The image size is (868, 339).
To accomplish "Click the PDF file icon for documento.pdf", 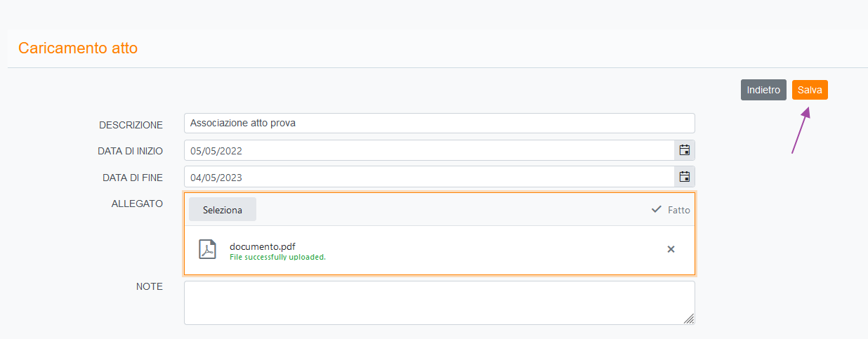I will (x=207, y=250).
